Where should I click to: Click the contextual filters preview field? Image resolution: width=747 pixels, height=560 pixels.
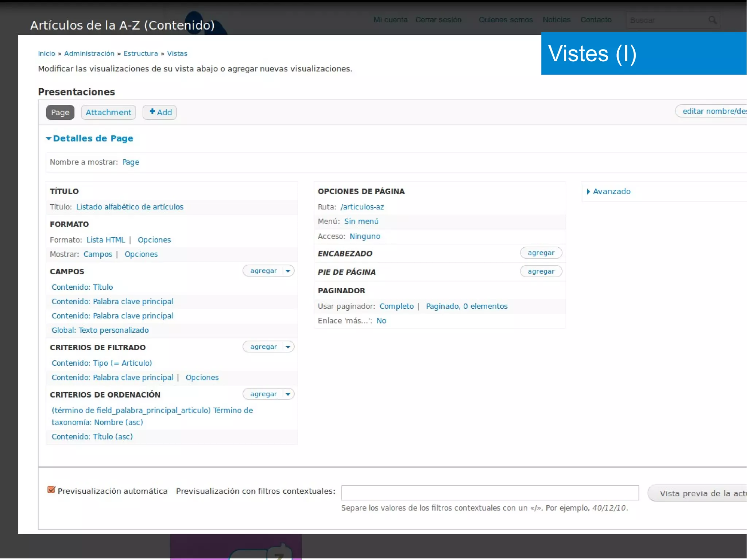tap(489, 493)
